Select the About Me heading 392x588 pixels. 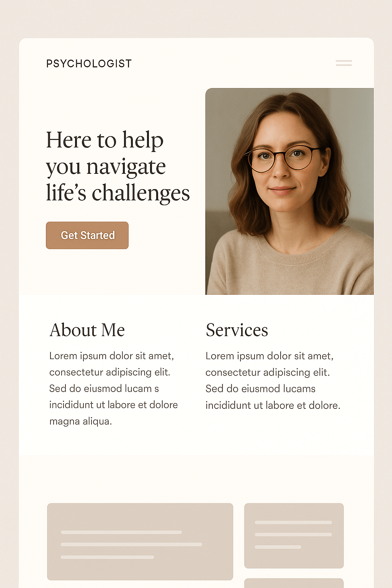(87, 330)
